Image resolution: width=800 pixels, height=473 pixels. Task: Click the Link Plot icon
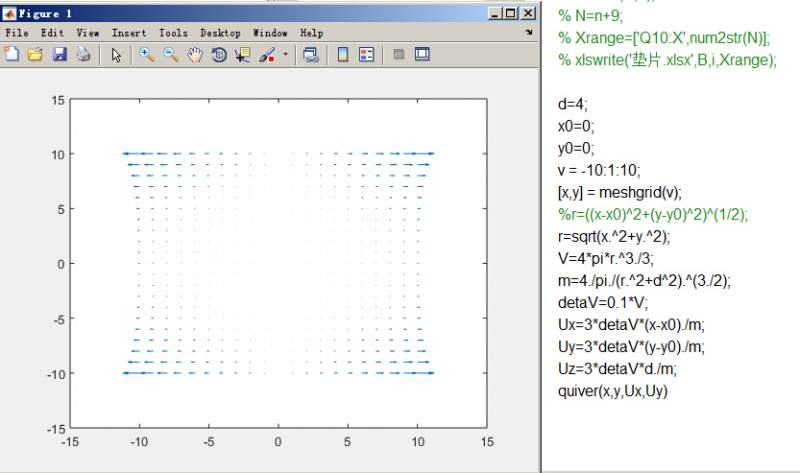point(311,55)
